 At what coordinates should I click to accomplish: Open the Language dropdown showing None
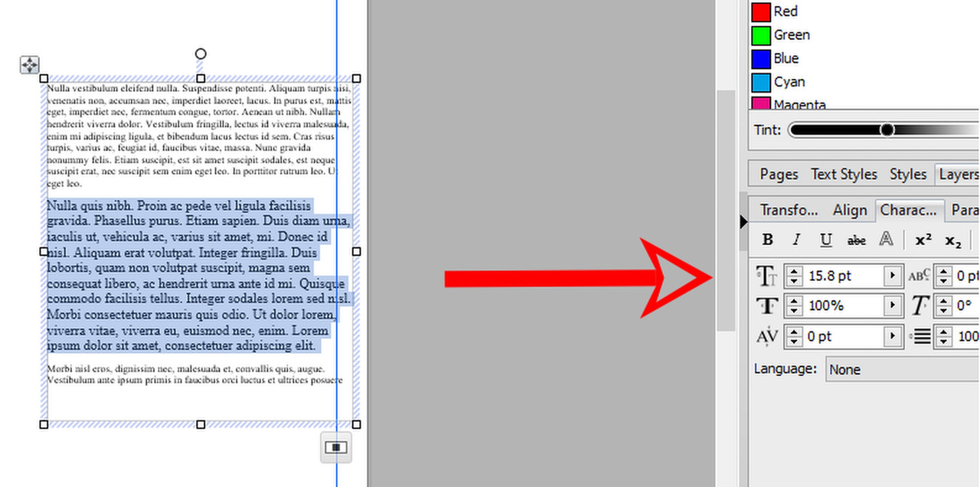pos(903,370)
